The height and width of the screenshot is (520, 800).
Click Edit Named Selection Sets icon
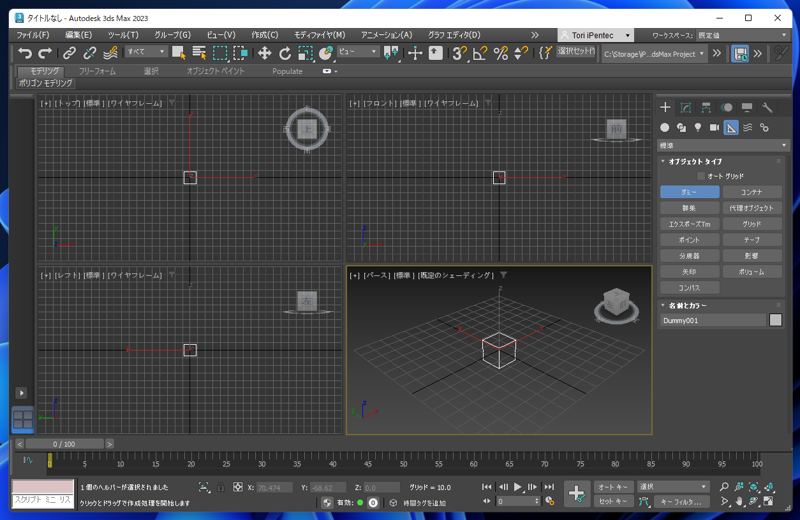click(x=545, y=53)
